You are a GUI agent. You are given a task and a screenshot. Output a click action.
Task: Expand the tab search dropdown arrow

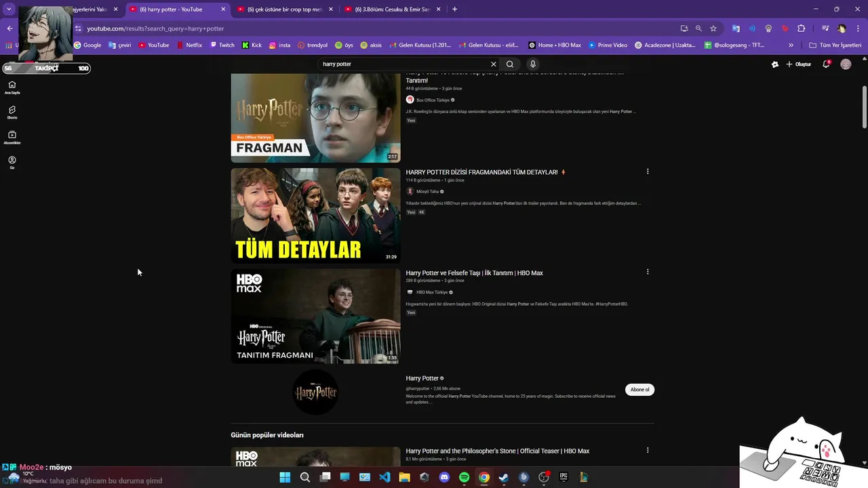click(x=9, y=9)
